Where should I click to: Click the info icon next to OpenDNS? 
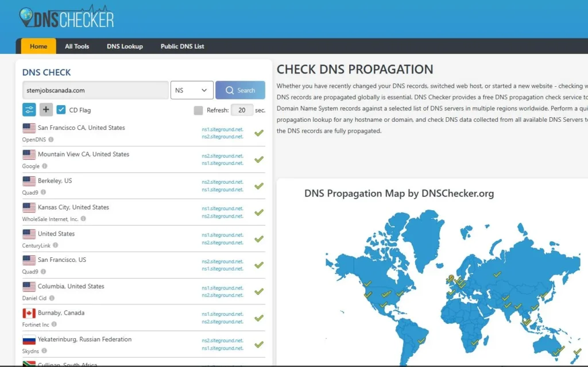[51, 140]
